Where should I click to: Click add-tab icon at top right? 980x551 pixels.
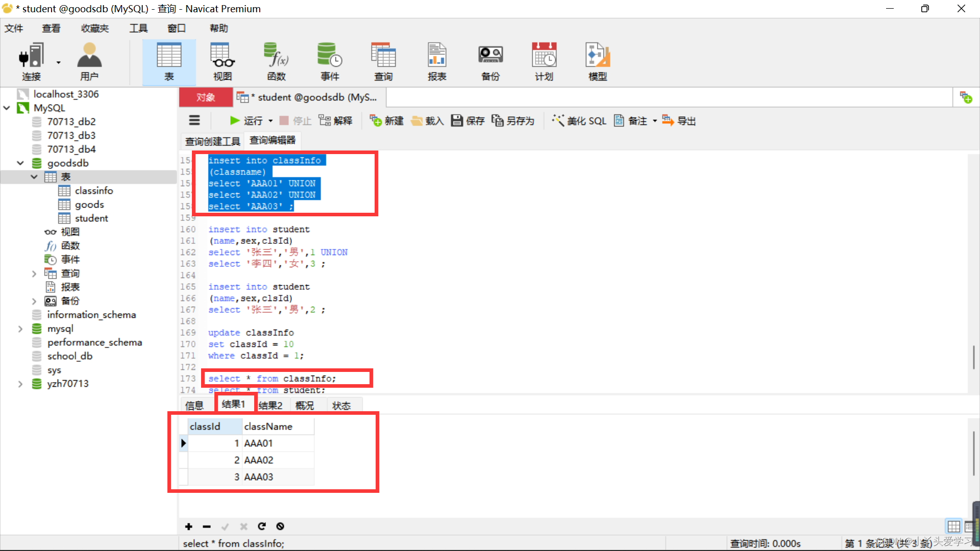[966, 97]
